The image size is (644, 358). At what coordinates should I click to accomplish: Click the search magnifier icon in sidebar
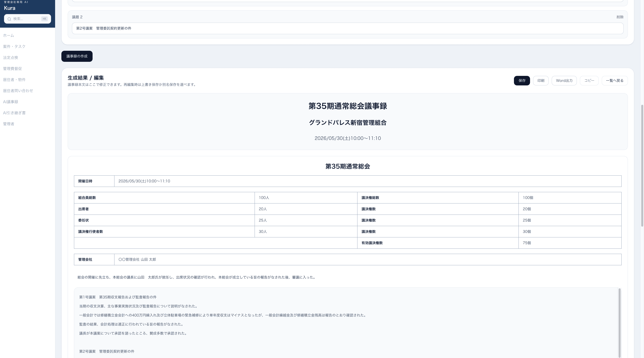(x=9, y=19)
